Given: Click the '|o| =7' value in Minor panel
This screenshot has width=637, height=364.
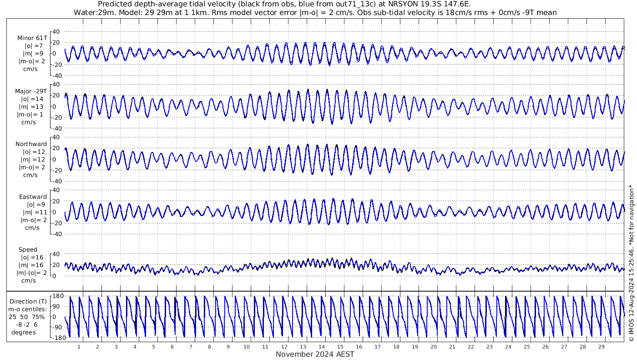Looking at the screenshot, I should (34, 45).
